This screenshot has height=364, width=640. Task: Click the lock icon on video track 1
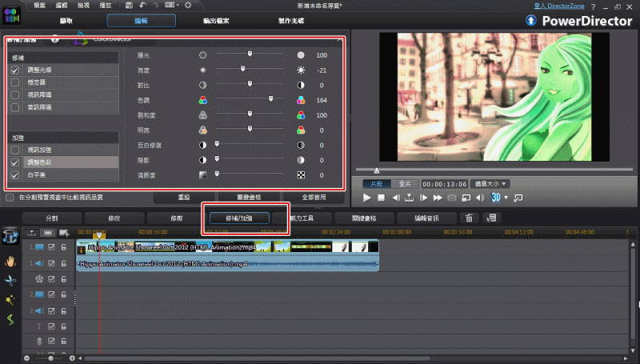coord(64,247)
